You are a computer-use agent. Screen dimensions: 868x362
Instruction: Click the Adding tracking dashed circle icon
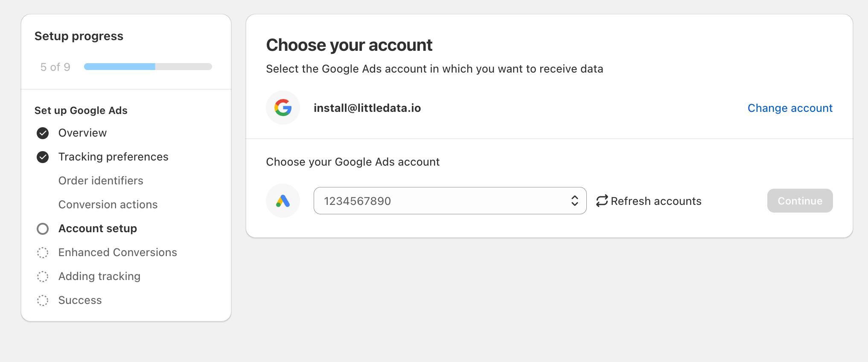pos(43,277)
